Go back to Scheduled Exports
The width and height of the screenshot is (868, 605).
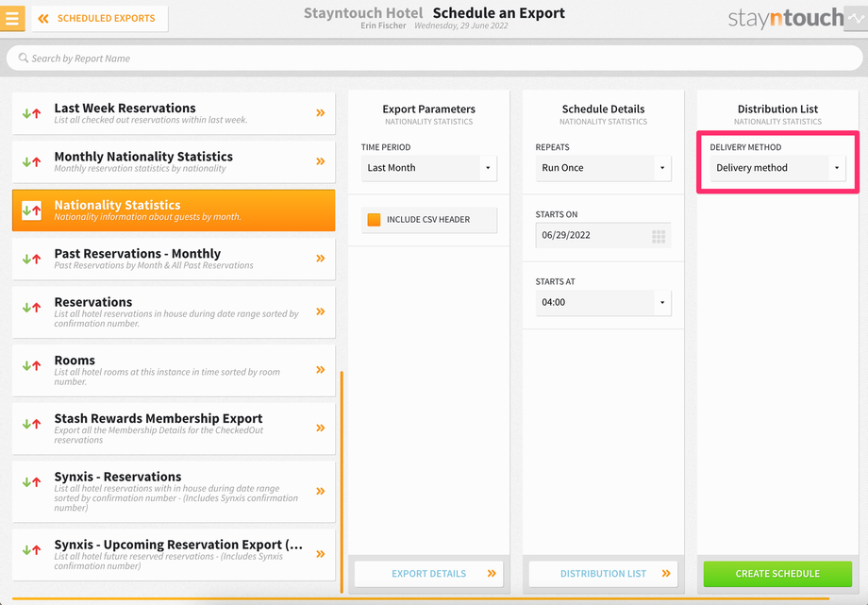click(x=100, y=18)
